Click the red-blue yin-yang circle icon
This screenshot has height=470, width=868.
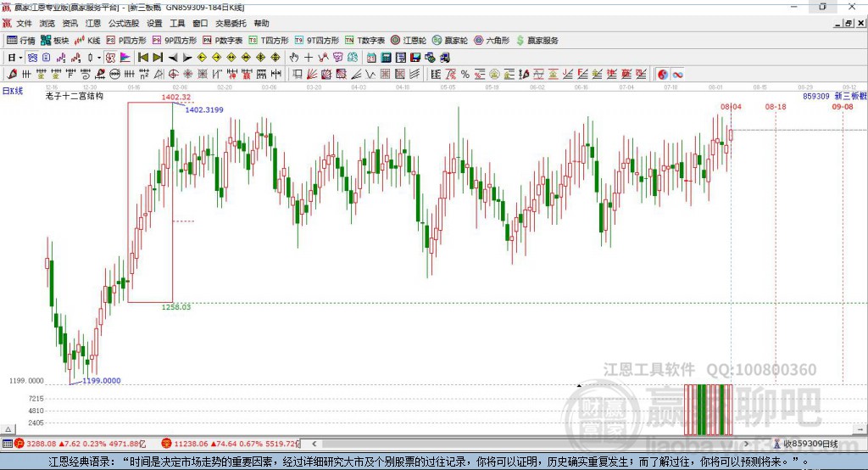pos(663,75)
